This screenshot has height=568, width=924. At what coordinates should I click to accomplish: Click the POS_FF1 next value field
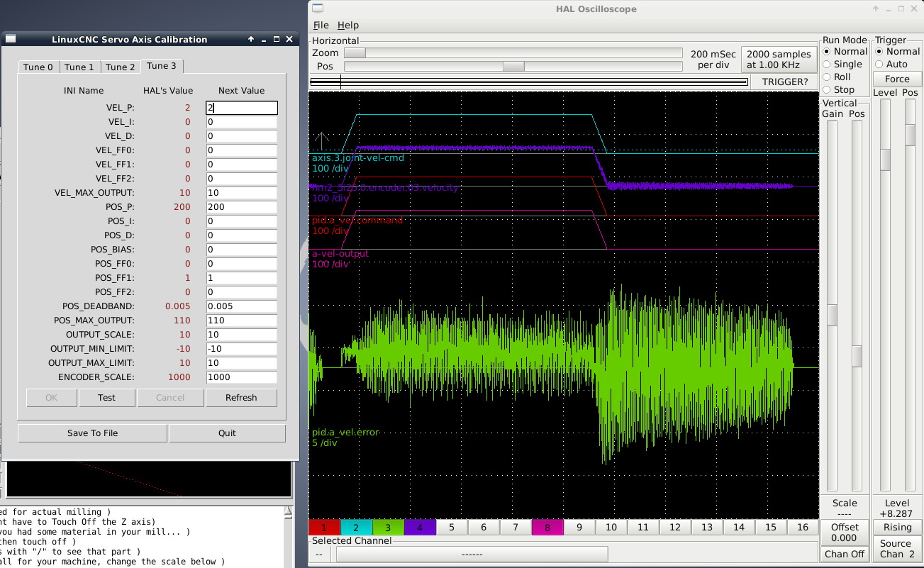(x=242, y=278)
